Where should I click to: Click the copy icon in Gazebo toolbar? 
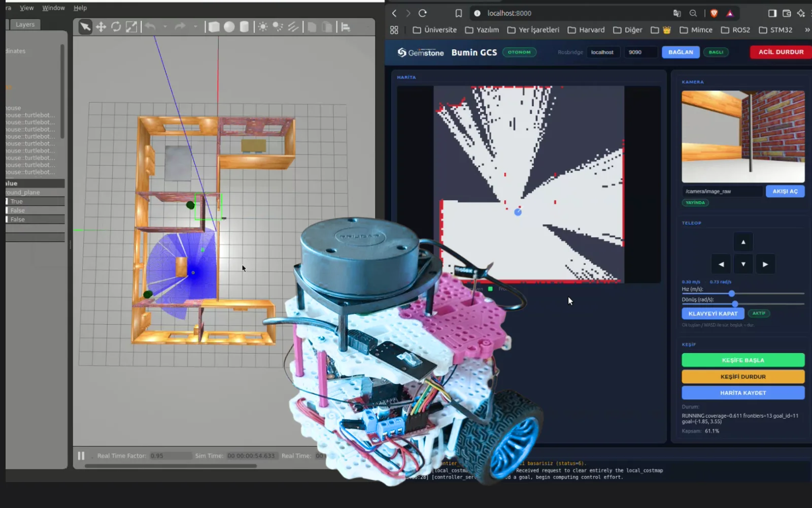point(312,27)
